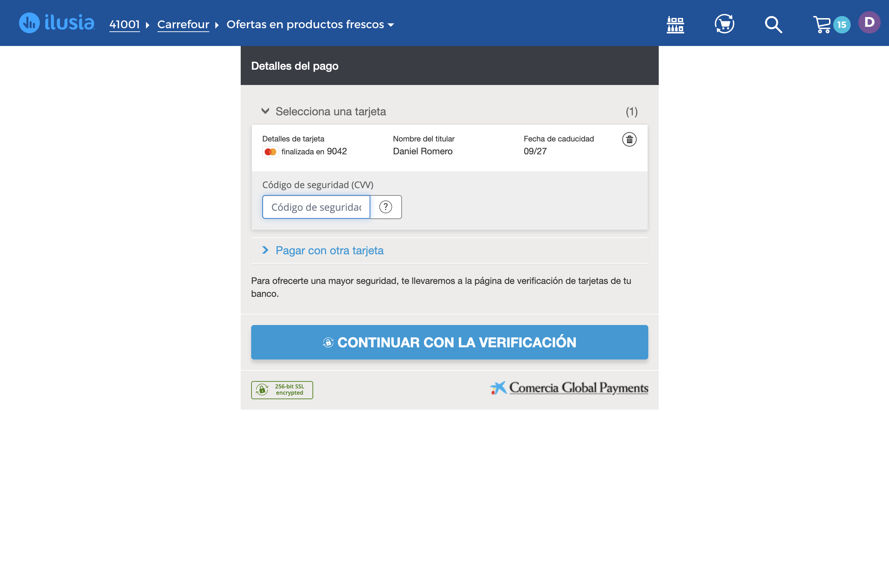Screen dimensions: 889x588
Task: Expand Pagar con otra tarjeta
Action: [329, 250]
